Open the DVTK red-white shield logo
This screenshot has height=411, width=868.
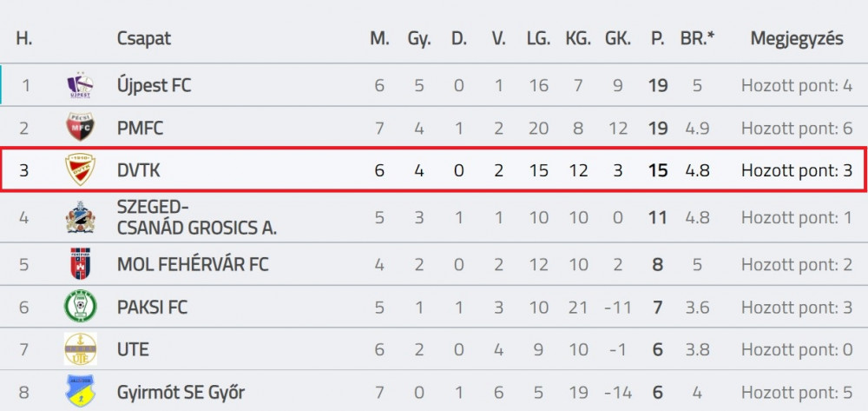point(80,169)
